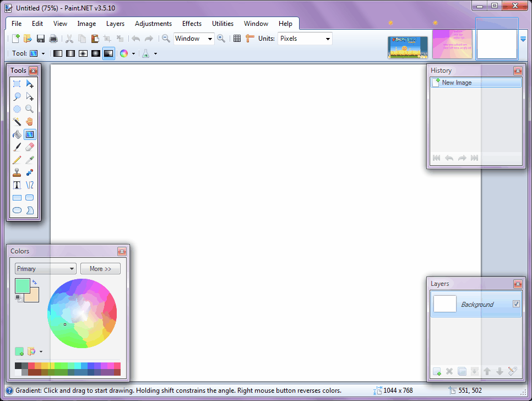The height and width of the screenshot is (401, 532).
Task: Select the New Image history entry
Action: point(476,83)
